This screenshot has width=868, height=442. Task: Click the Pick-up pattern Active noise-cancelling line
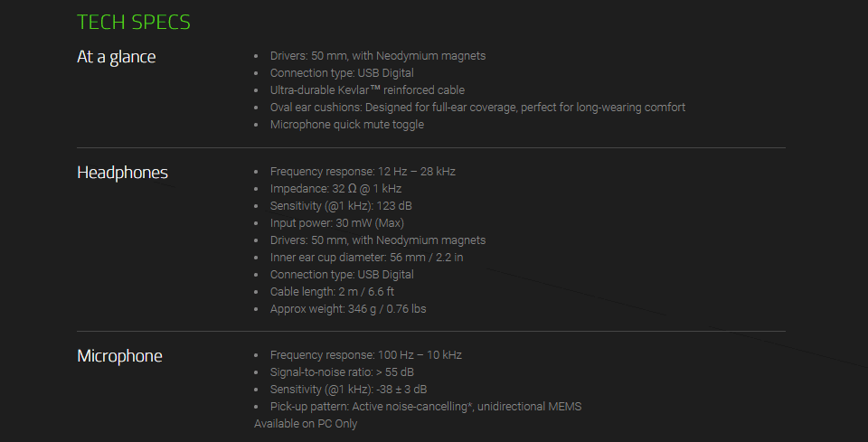[x=426, y=407]
